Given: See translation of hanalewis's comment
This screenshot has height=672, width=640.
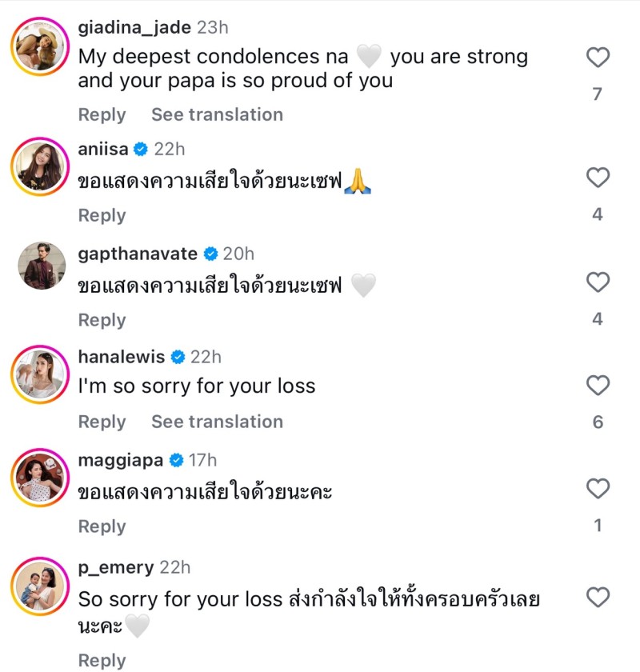Looking at the screenshot, I should point(217,422).
